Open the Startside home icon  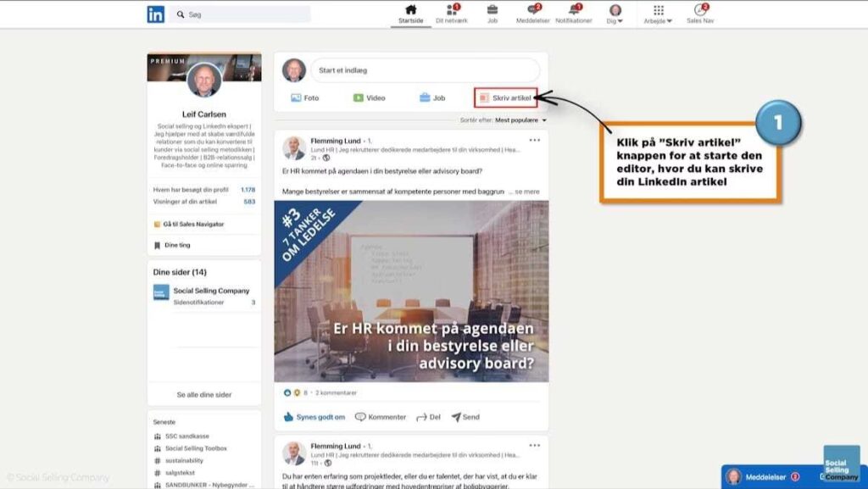click(410, 11)
